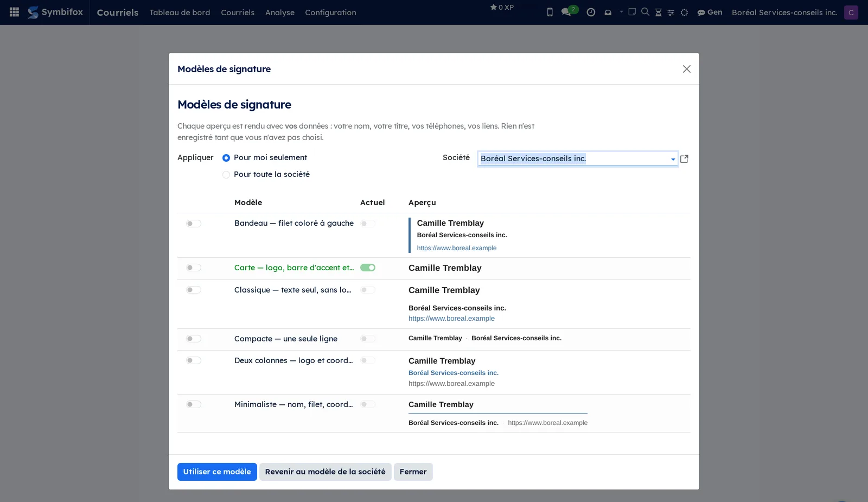Open the Configuration menu
The image size is (868, 502).
click(x=330, y=12)
